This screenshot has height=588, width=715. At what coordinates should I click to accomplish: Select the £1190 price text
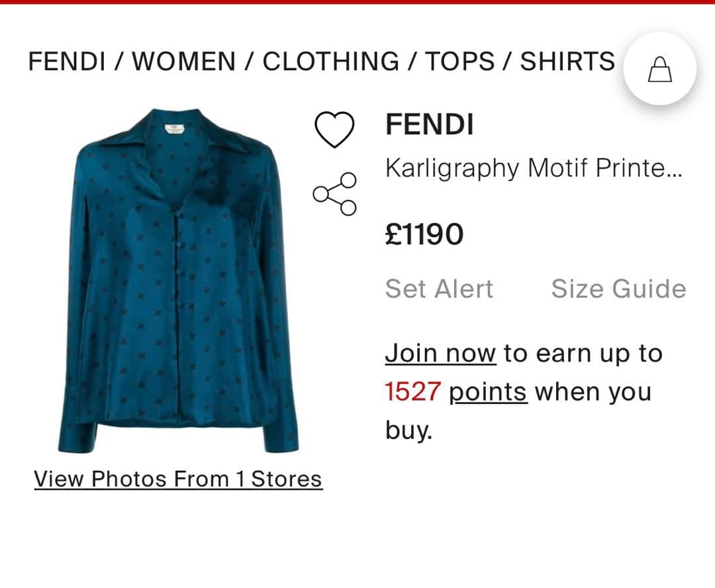click(x=424, y=233)
